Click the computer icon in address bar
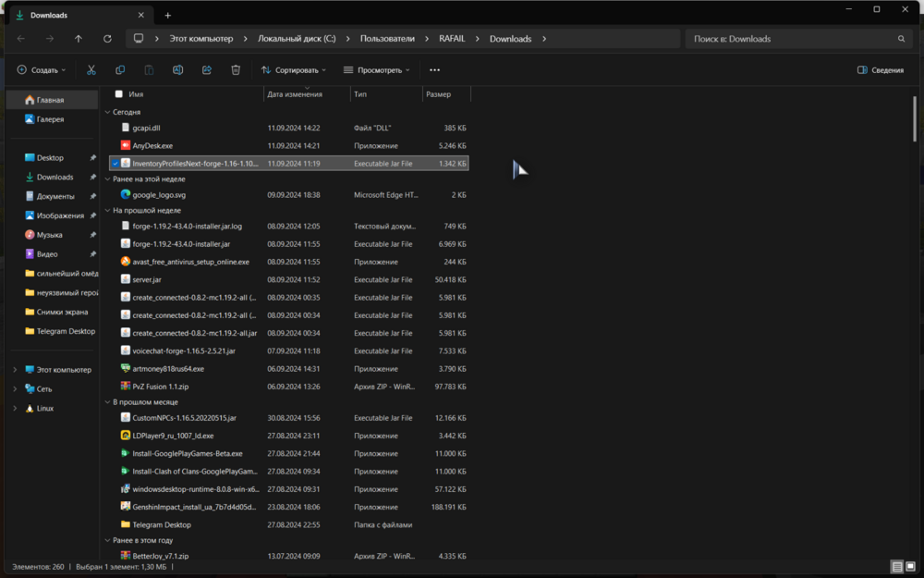Viewport: 924px width, 578px height. point(139,38)
